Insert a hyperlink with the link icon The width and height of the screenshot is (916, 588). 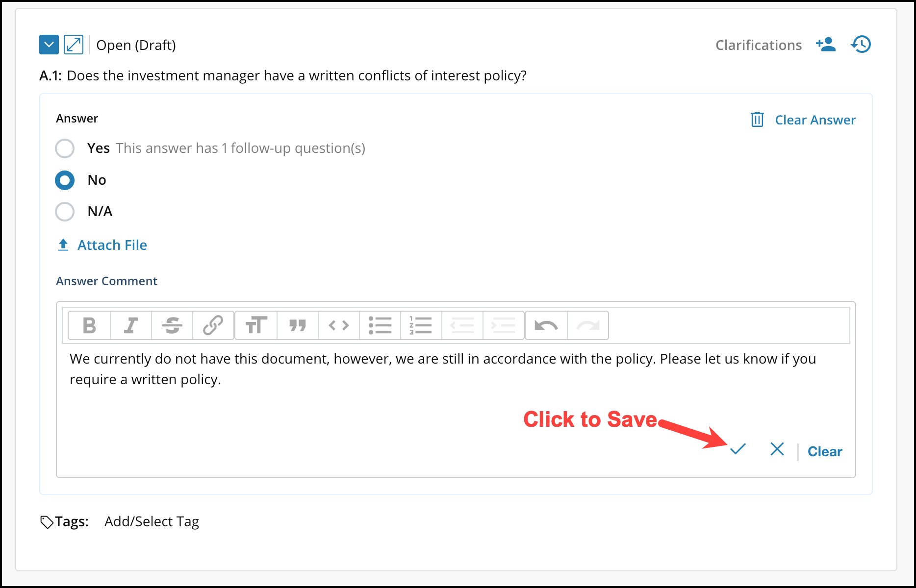pos(213,325)
